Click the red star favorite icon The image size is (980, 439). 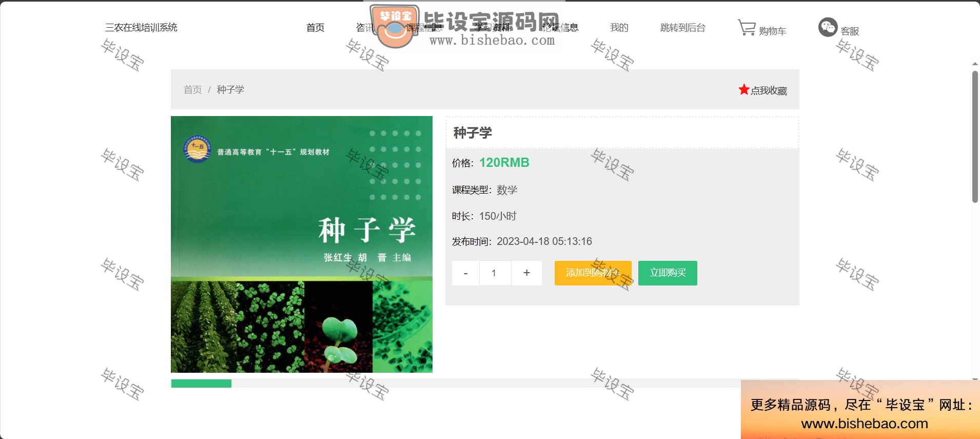click(744, 89)
